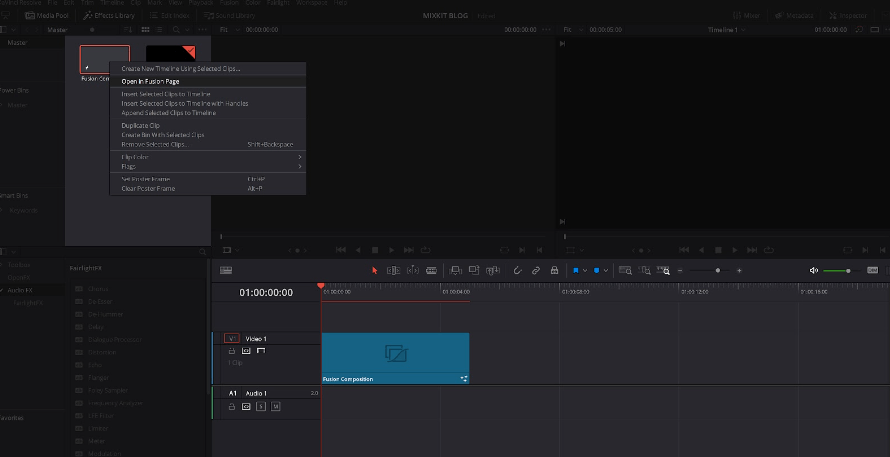Click the Position Lock padlock icon
The width and height of the screenshot is (890, 457).
tap(554, 270)
